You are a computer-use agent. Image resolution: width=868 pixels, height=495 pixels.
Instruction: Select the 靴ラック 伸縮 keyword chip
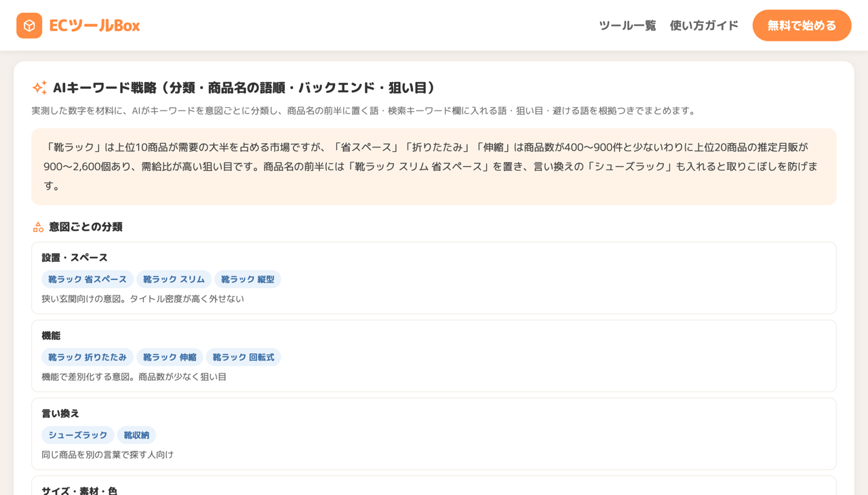[170, 357]
